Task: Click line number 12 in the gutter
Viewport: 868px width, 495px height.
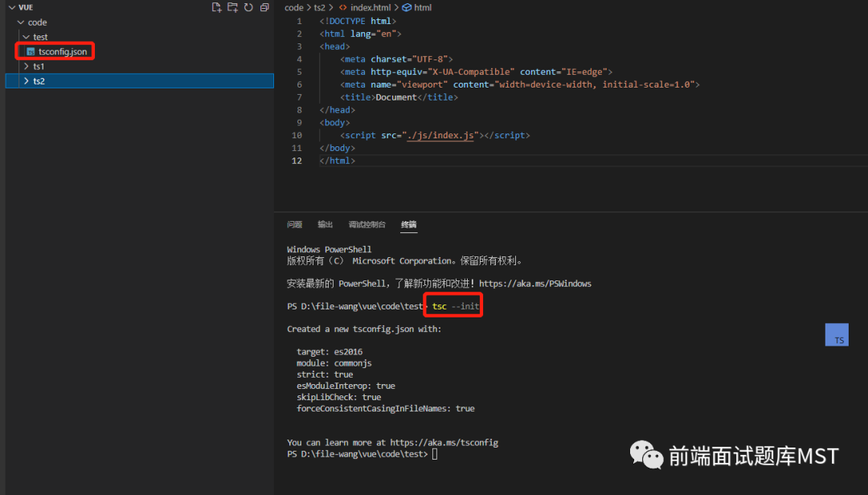Action: click(297, 161)
